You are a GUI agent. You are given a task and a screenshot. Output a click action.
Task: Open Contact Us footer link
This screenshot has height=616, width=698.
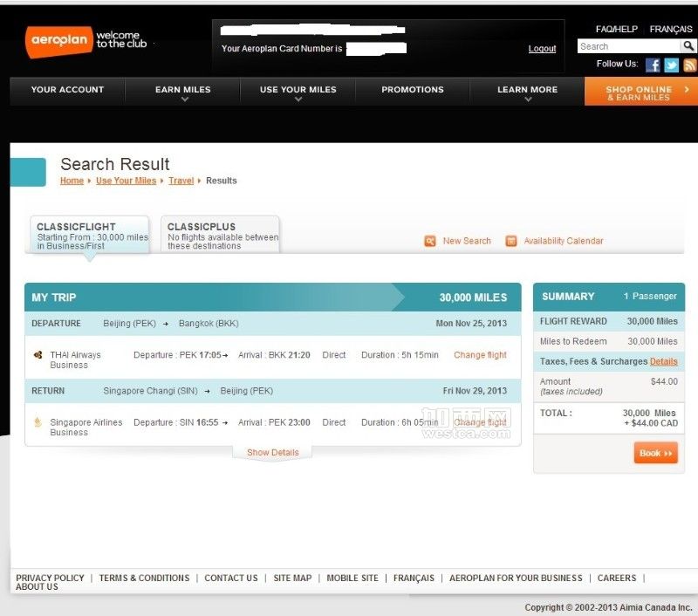pos(231,578)
